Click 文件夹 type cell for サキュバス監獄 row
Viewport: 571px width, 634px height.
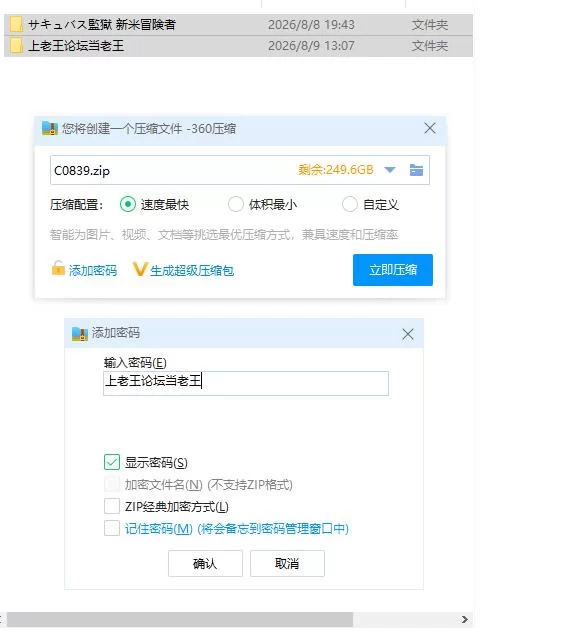point(429,25)
